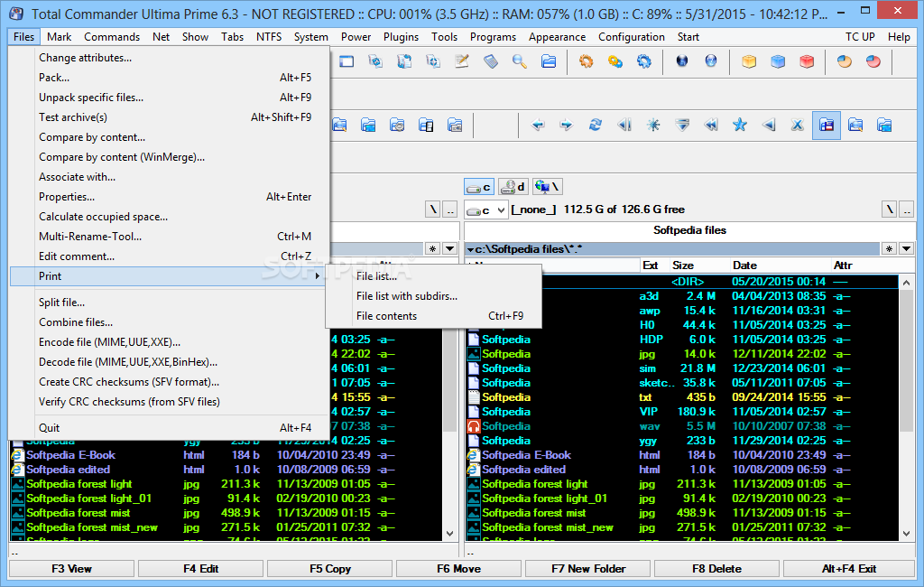Click the F6 Move button
Screen dimensions: 924x587
458,569
